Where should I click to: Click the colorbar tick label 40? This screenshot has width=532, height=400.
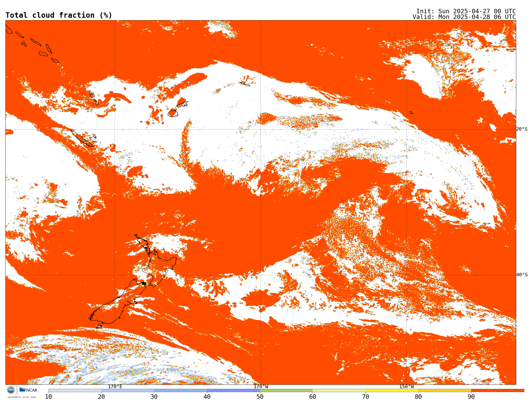click(x=207, y=397)
